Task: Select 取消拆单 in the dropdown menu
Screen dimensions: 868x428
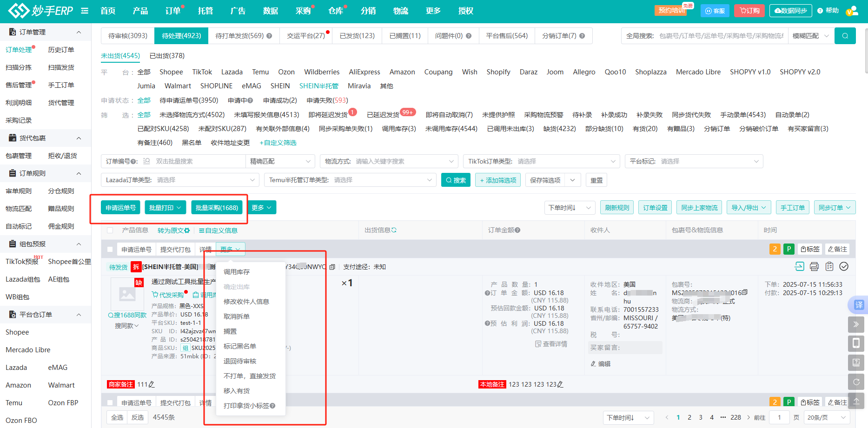Action: coord(237,316)
